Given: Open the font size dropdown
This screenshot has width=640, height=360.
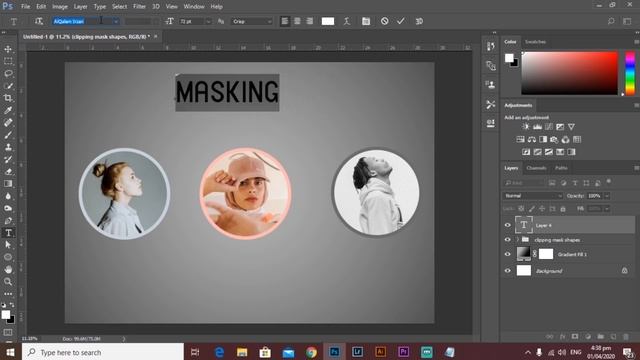Looking at the screenshot, I should point(208,21).
